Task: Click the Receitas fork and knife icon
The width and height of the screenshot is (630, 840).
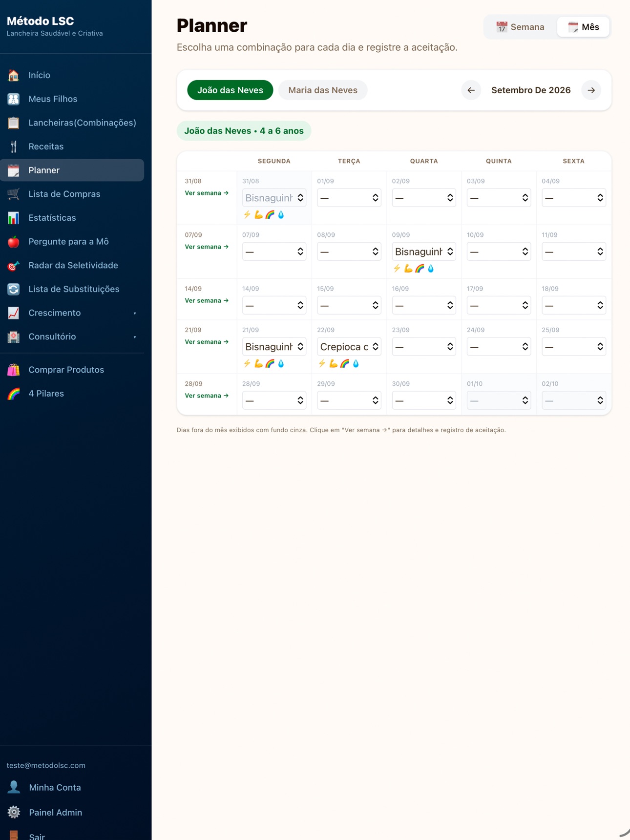Action: 14,147
